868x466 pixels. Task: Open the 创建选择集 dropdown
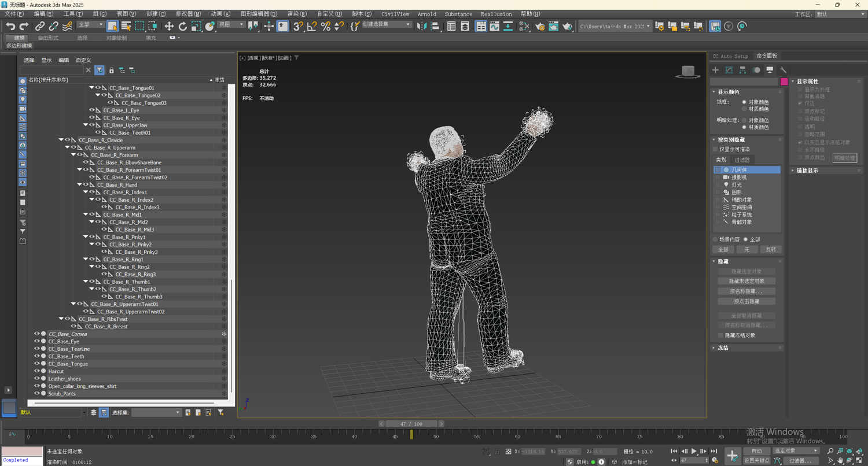click(x=408, y=25)
